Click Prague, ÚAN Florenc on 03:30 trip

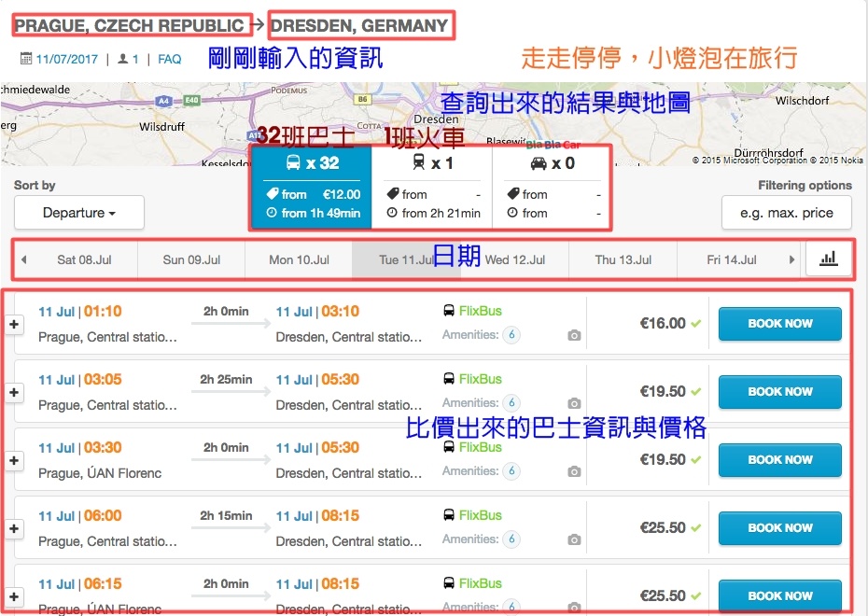[x=100, y=473]
